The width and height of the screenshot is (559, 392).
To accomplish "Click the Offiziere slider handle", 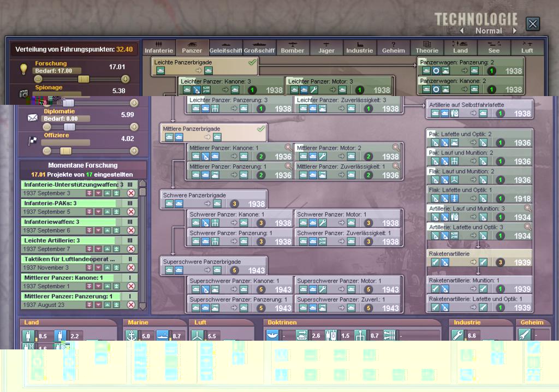I will pos(66,151).
